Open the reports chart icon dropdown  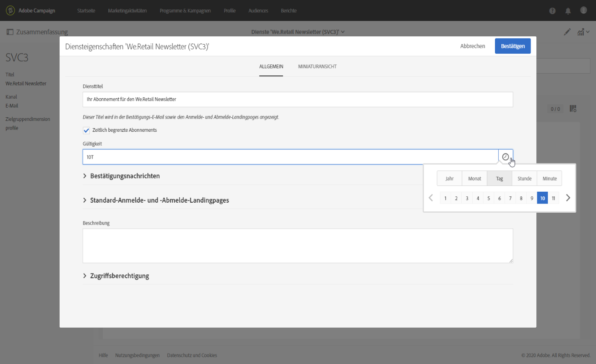point(583,32)
